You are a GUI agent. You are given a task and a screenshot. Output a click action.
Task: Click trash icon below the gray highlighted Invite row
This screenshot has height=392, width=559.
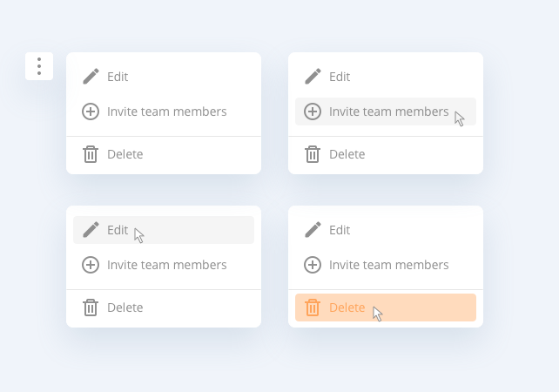pyautogui.click(x=313, y=154)
